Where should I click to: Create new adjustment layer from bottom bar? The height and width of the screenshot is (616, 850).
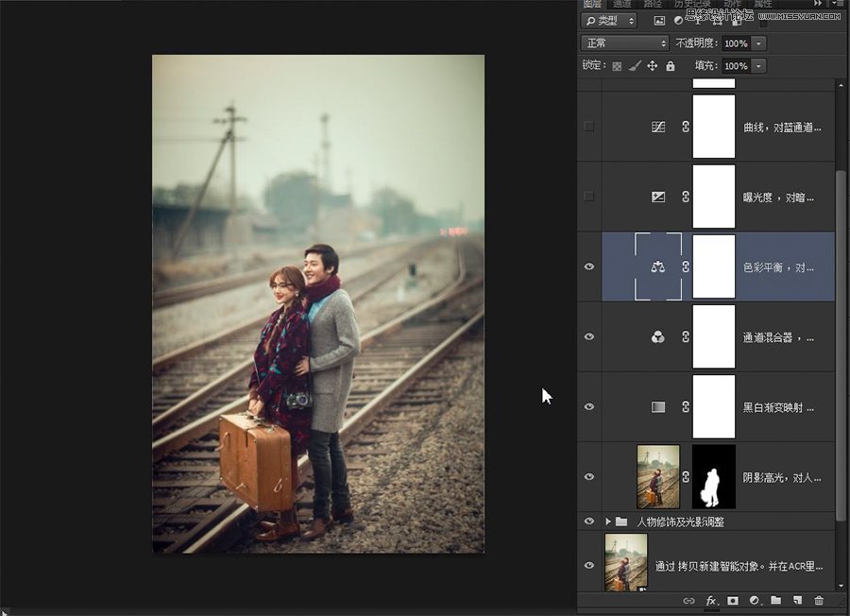tap(755, 601)
